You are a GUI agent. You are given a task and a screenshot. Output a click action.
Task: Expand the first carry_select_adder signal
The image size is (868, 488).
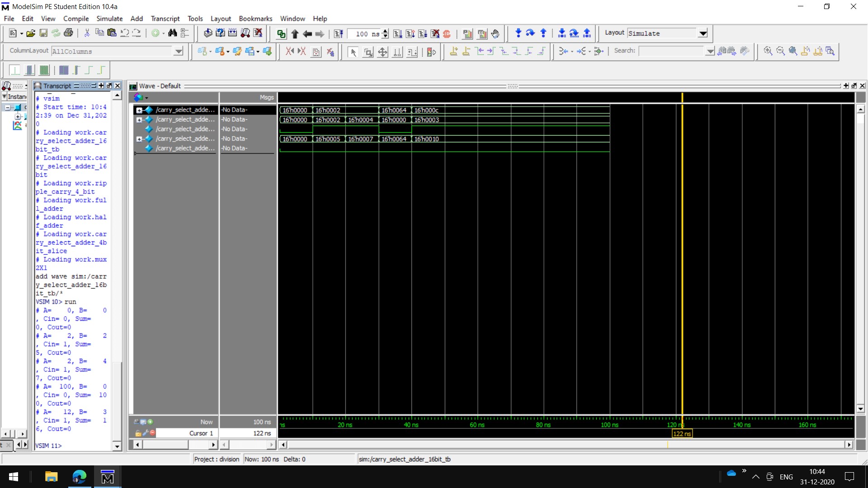tap(139, 110)
